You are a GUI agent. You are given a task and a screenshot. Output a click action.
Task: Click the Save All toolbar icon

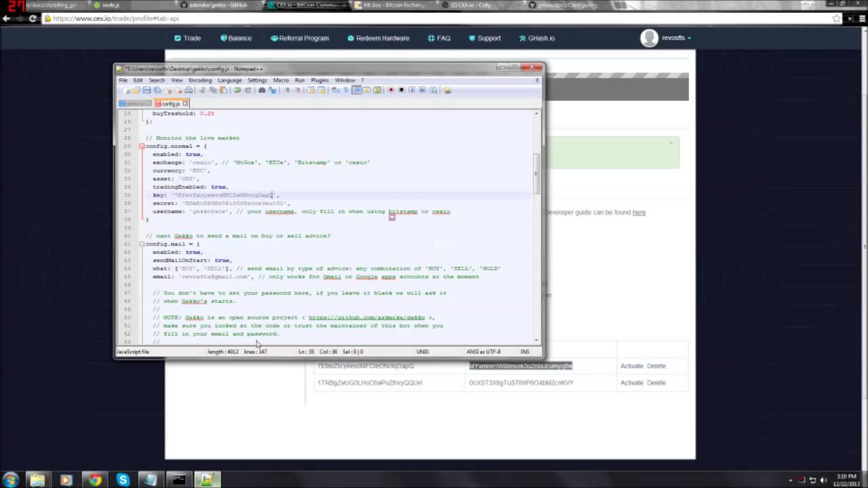coord(157,90)
